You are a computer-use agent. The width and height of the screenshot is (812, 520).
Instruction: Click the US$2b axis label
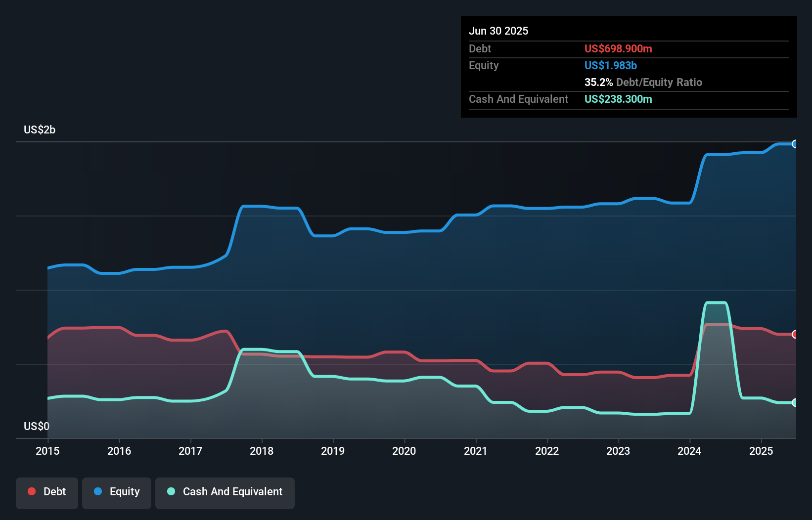(40, 130)
